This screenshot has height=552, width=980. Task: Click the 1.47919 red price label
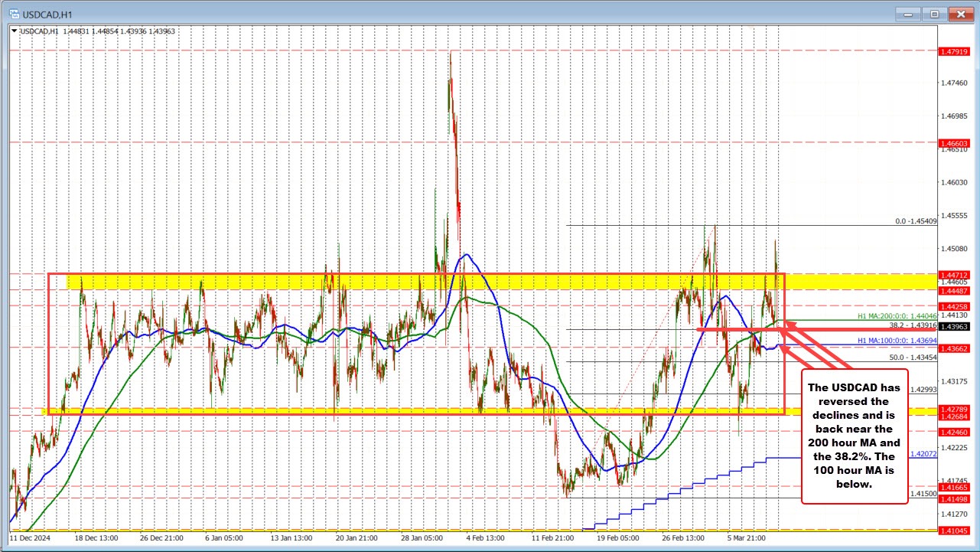pyautogui.click(x=953, y=51)
